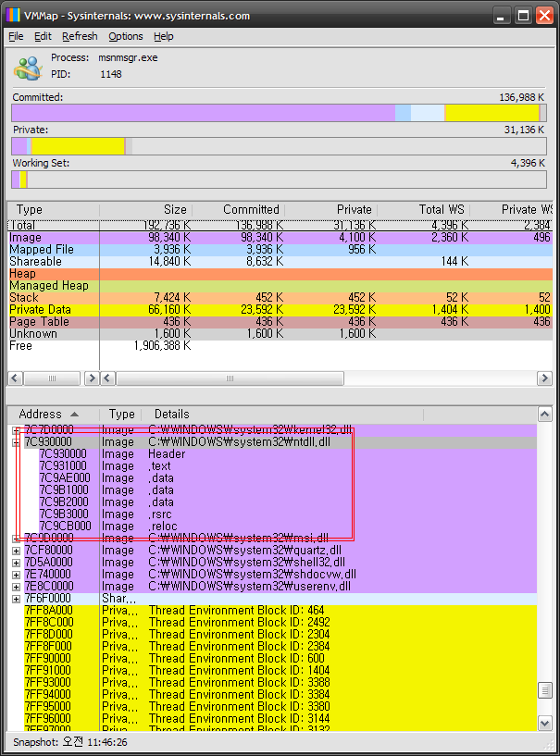Expand the shell32.dll tree node
560x756 pixels.
(x=16, y=563)
